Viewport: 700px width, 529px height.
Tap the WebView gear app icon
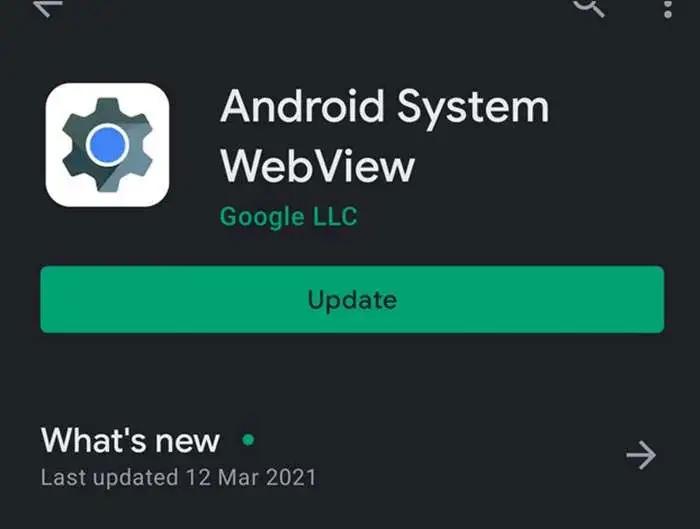pyautogui.click(x=107, y=145)
